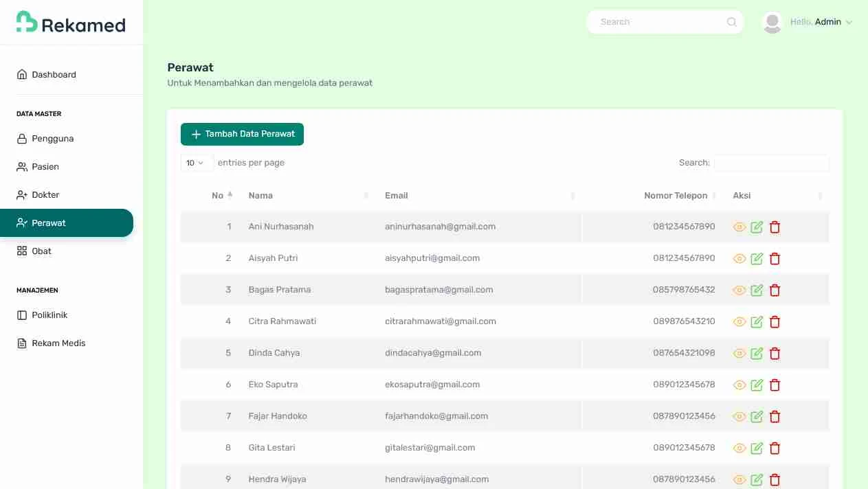Image resolution: width=868 pixels, height=489 pixels.
Task: Edit Aisyah Putri's record
Action: (x=757, y=259)
